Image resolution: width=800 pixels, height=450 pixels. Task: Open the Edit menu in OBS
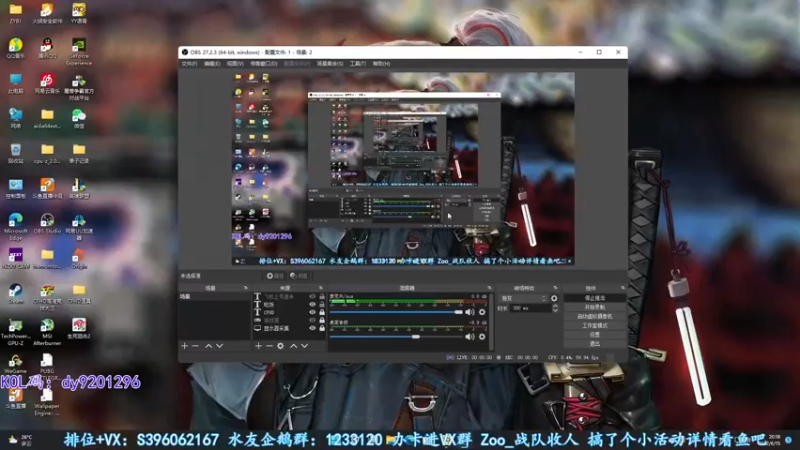click(212, 64)
